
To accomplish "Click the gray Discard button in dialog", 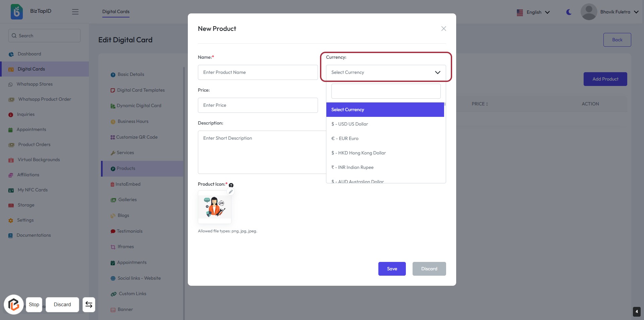I will coord(429,269).
